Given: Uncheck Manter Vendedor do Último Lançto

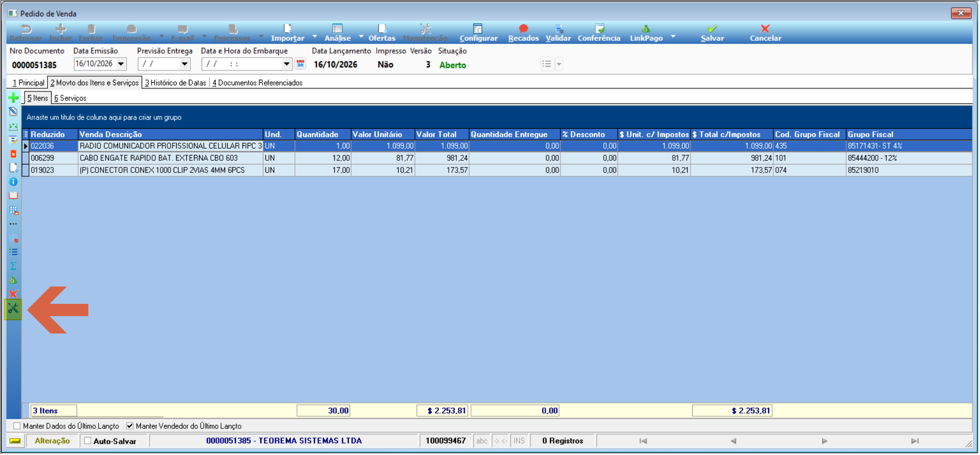Looking at the screenshot, I should 130,426.
